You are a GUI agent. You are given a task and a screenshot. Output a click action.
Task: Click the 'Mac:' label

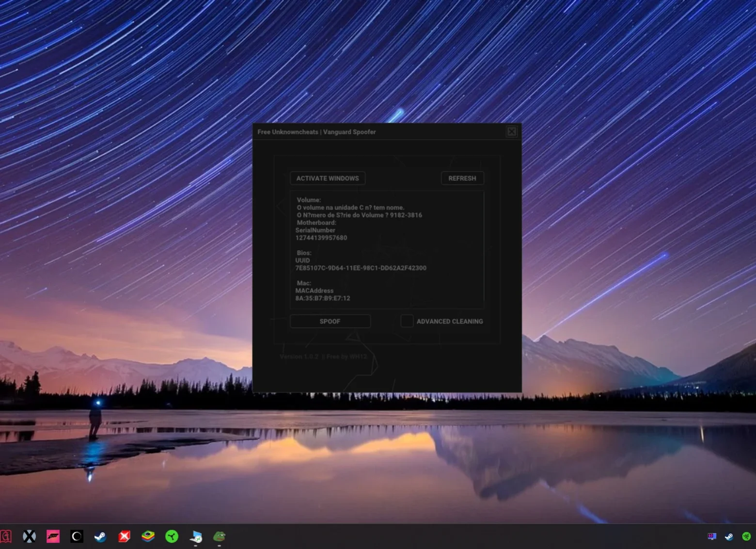pyautogui.click(x=304, y=283)
